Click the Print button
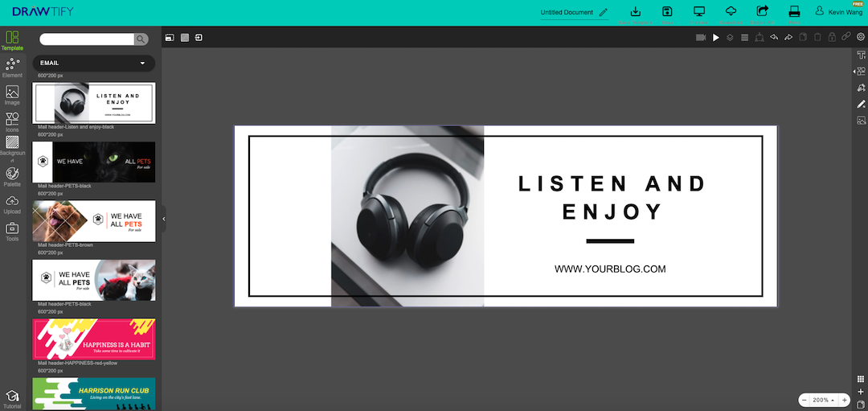This screenshot has height=411, width=868. [x=794, y=15]
